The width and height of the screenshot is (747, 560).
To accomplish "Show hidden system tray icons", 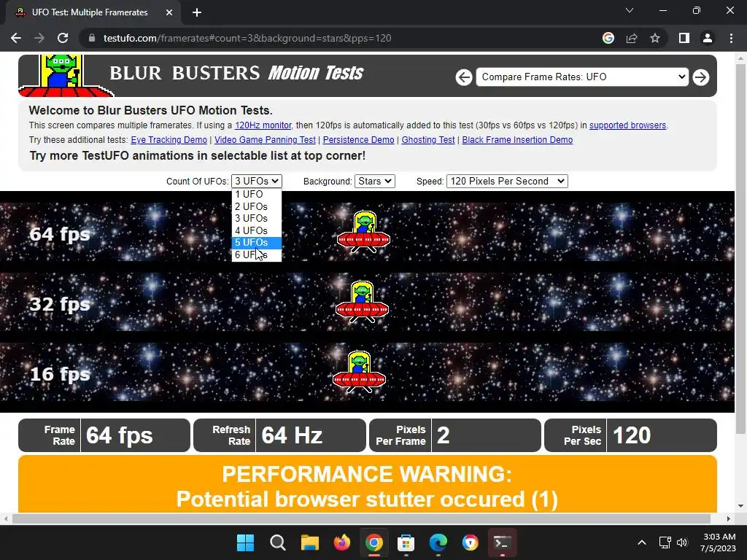I will point(642,542).
